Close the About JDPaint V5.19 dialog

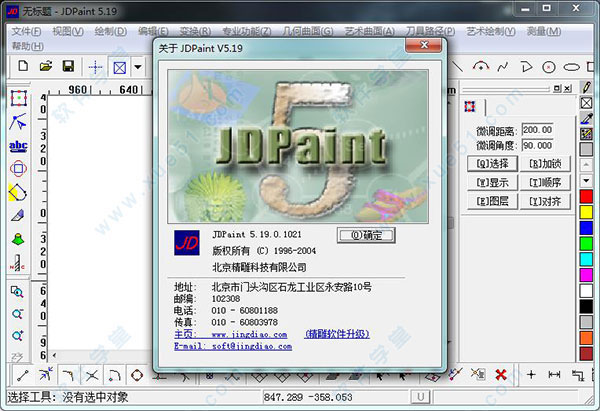click(x=424, y=45)
